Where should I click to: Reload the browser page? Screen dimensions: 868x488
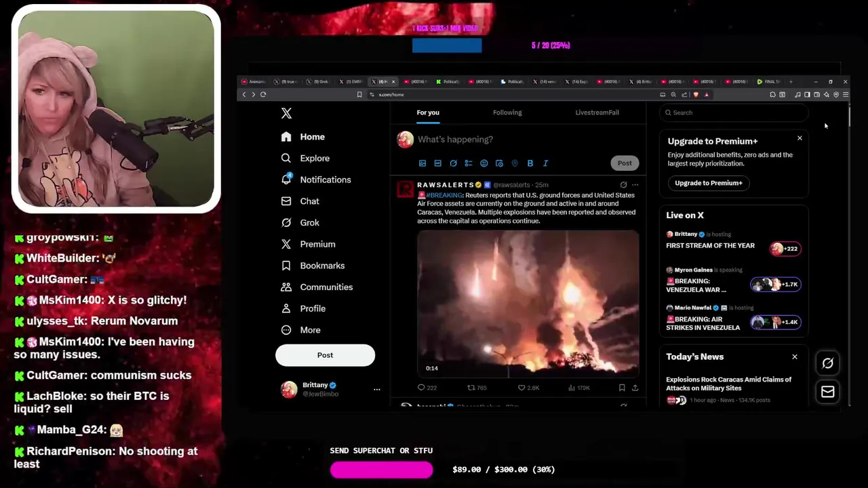click(263, 95)
